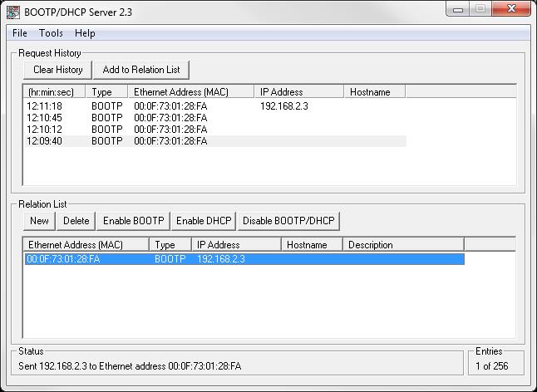Click the Delete relation button

point(76,221)
